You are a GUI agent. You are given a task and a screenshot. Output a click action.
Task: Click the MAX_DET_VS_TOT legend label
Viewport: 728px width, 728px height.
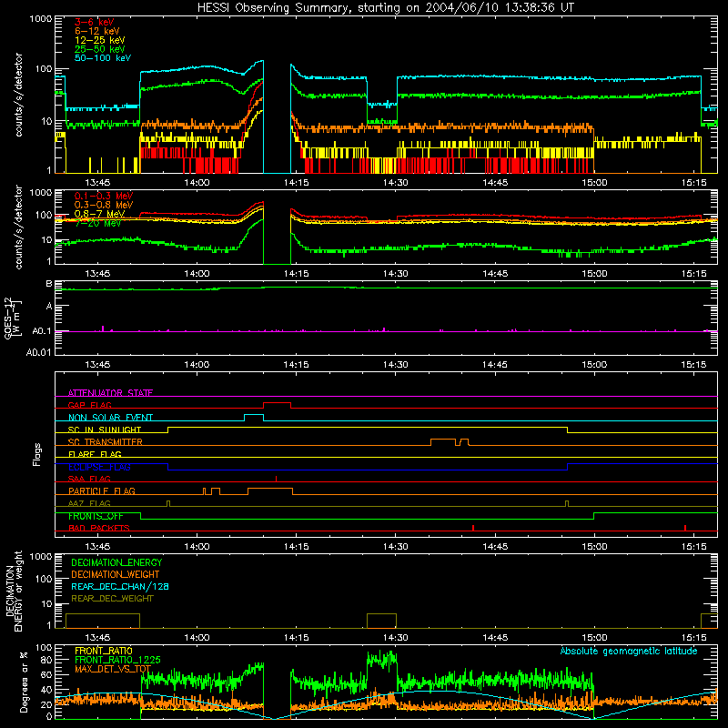(113, 669)
